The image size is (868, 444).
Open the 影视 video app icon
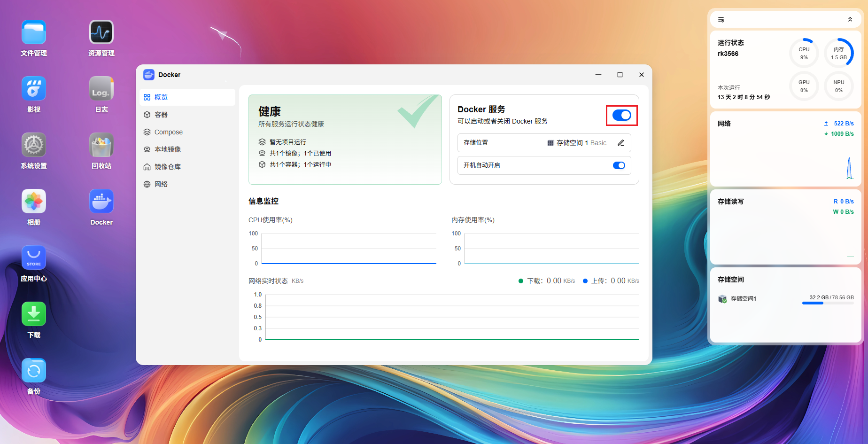pos(34,89)
